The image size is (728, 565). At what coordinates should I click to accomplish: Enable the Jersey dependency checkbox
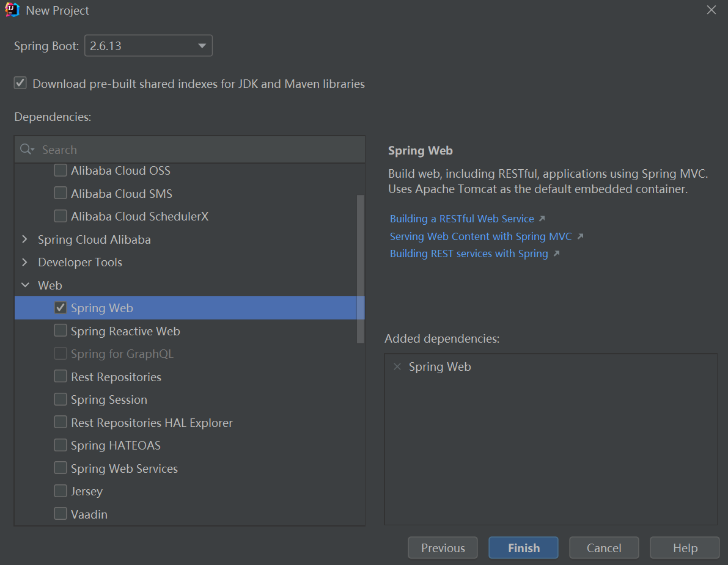pos(61,490)
